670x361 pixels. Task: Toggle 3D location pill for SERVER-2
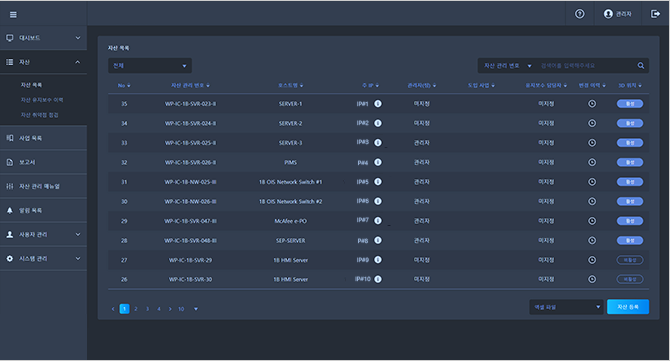point(629,123)
